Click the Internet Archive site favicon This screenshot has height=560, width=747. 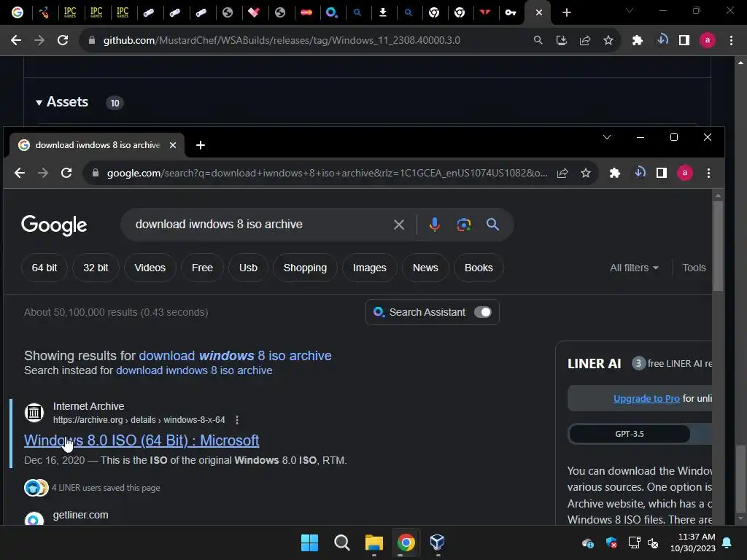pos(34,413)
